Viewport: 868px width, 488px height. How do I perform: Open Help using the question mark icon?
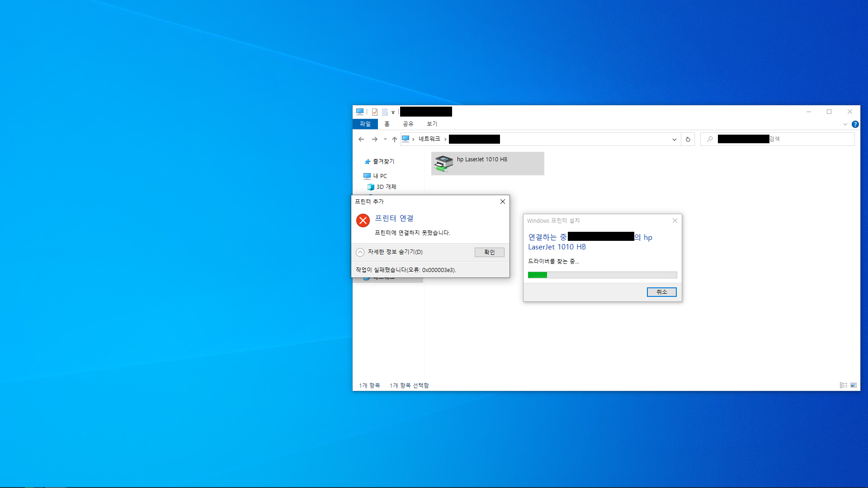coord(855,124)
